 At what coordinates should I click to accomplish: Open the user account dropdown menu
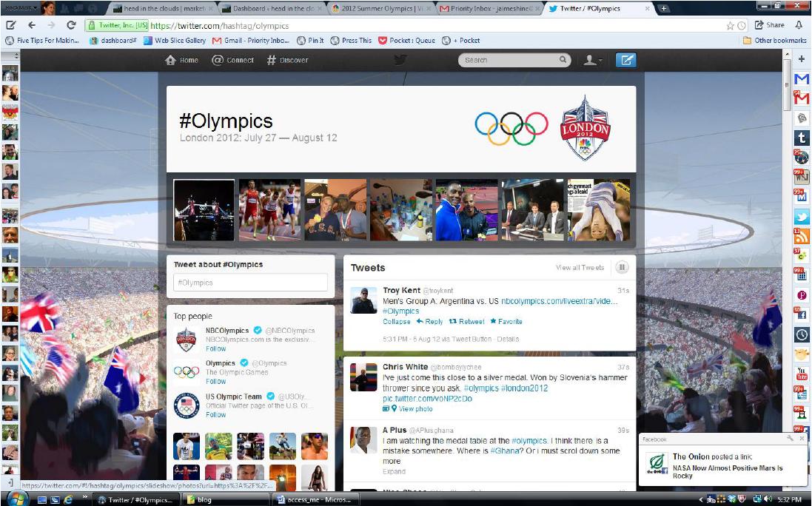[x=593, y=61]
